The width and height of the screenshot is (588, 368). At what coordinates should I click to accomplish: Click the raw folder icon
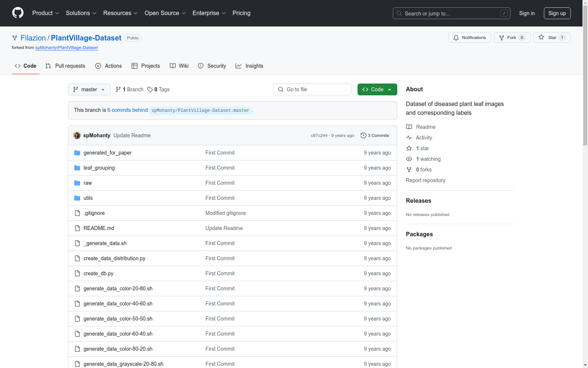click(x=77, y=183)
